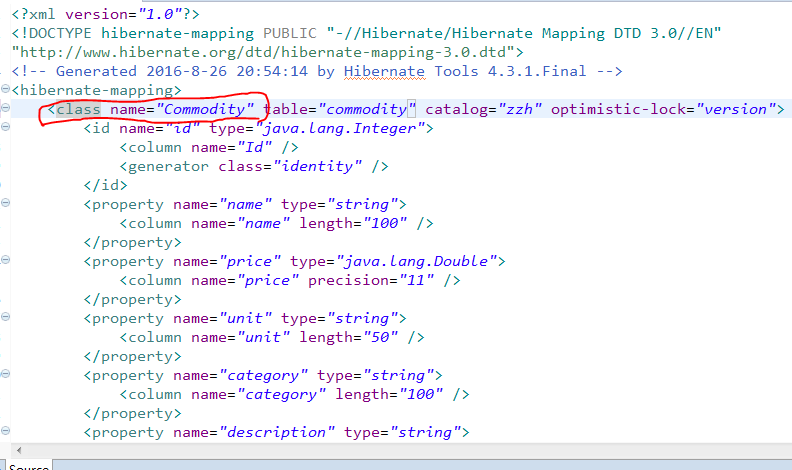The image size is (792, 470).
Task: Place cursor in class name value "Commodity"
Action: [205, 110]
